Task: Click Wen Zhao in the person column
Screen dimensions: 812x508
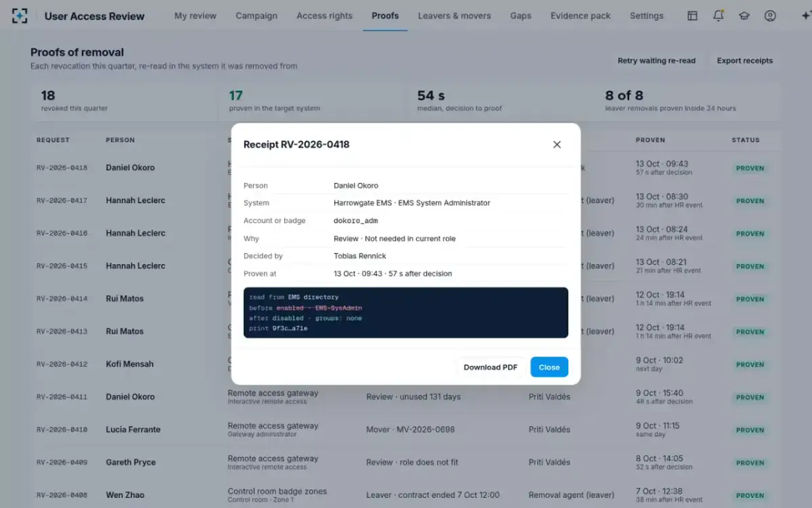Action: [x=125, y=495]
